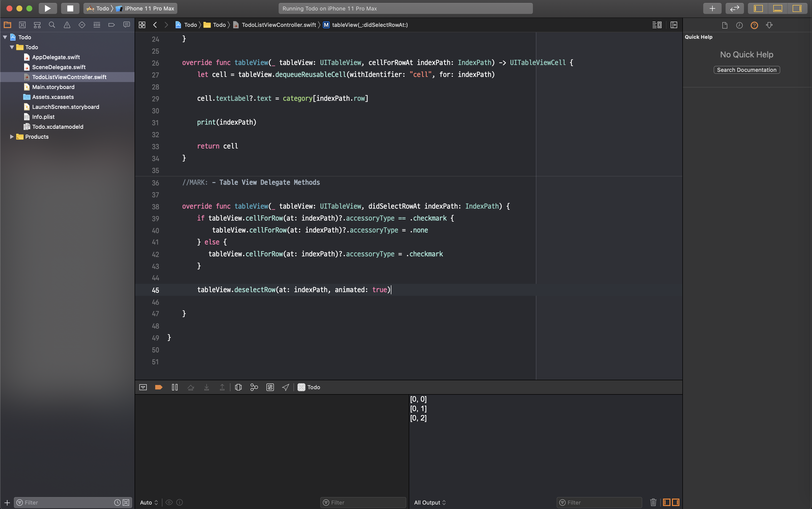Image resolution: width=812 pixels, height=509 pixels.
Task: Click the Search Documentation button
Action: tap(746, 70)
